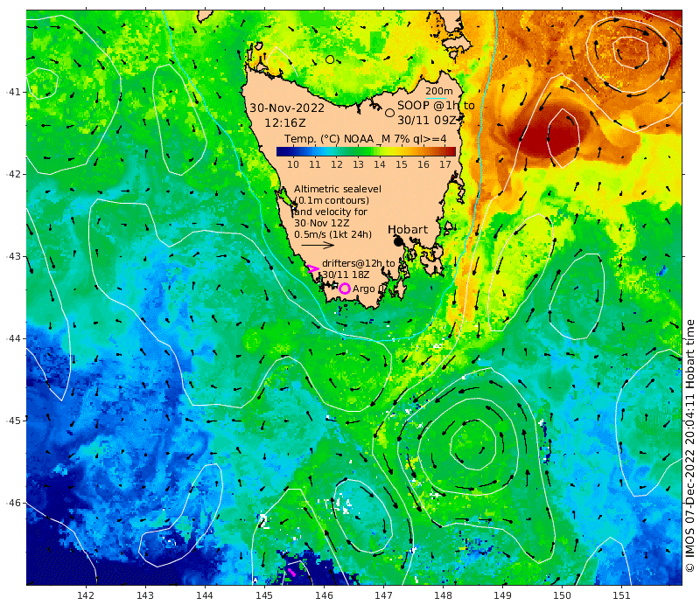Click the 'drifters@12h to' label
Viewport: 700px width, 612px height.
point(359,263)
